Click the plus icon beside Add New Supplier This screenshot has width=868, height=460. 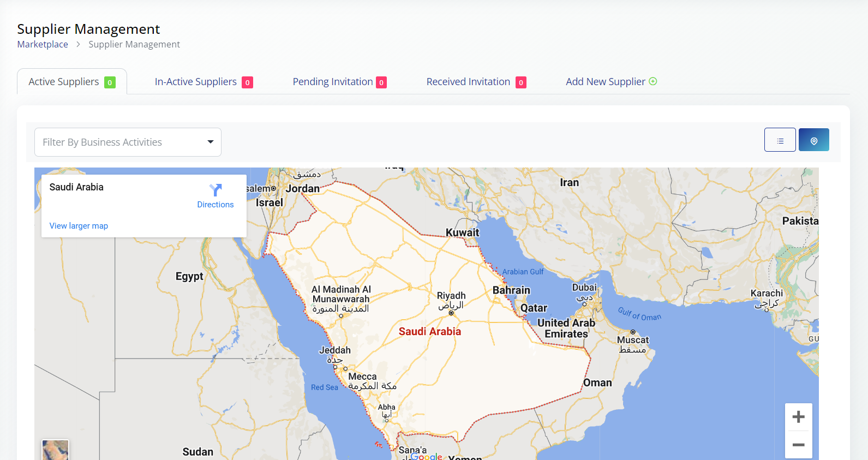pyautogui.click(x=653, y=81)
